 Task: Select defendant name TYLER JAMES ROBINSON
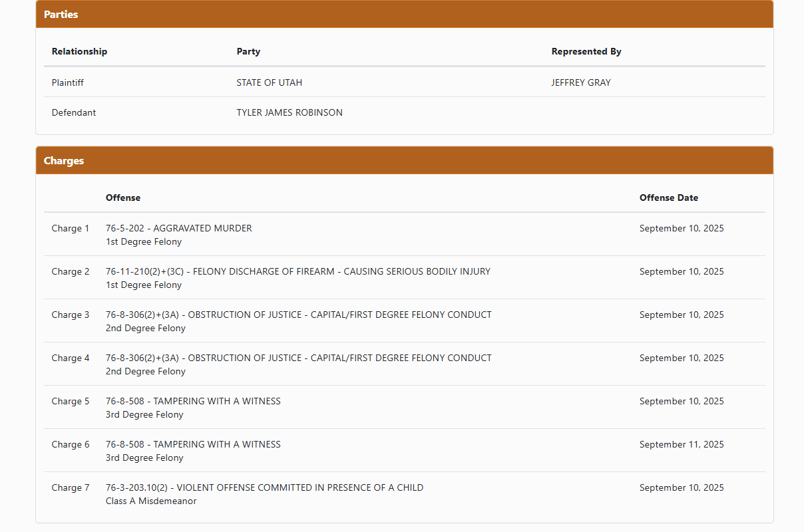point(290,112)
